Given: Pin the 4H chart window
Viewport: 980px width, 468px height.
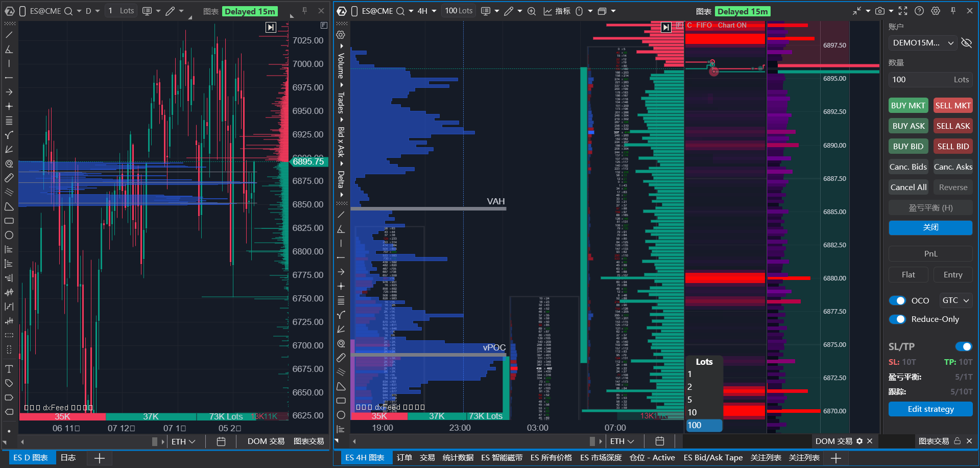Looking at the screenshot, I should coord(953,11).
